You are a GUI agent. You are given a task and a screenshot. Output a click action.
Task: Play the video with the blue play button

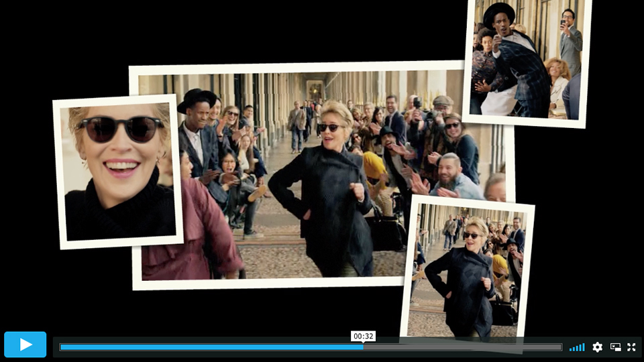[x=25, y=345]
